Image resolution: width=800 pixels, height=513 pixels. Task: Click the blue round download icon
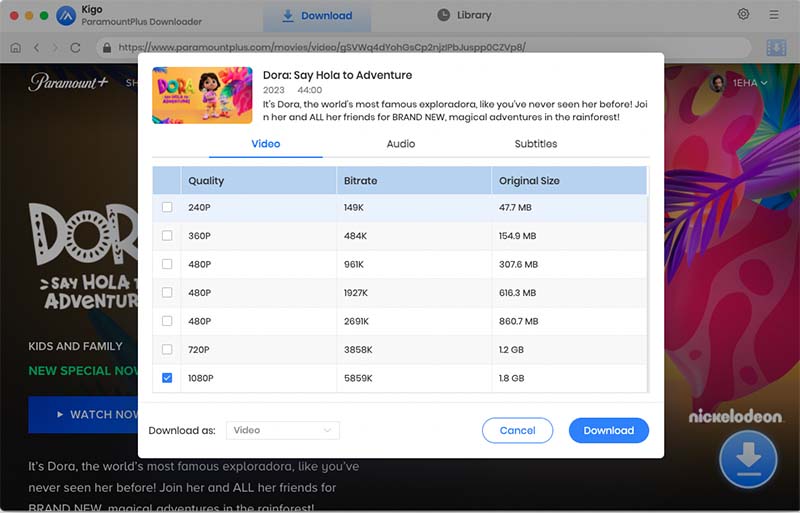(x=748, y=459)
